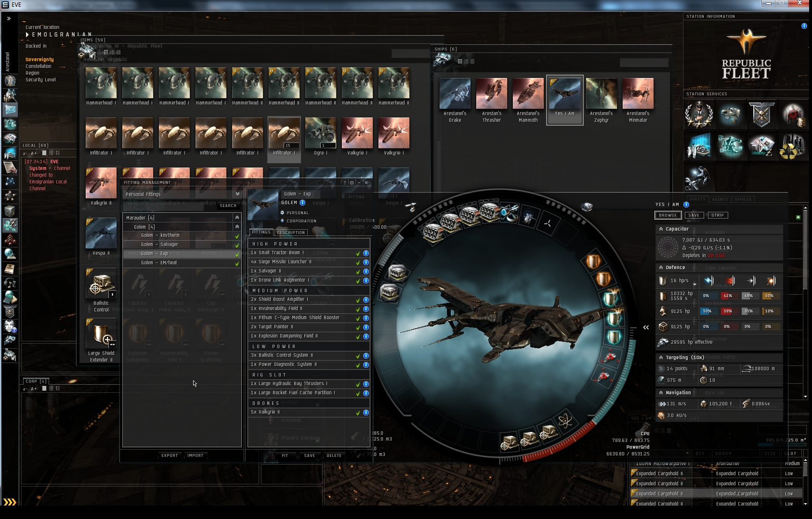Switch to the Fittings tab
Image resolution: width=812 pixels, height=519 pixels.
point(261,232)
